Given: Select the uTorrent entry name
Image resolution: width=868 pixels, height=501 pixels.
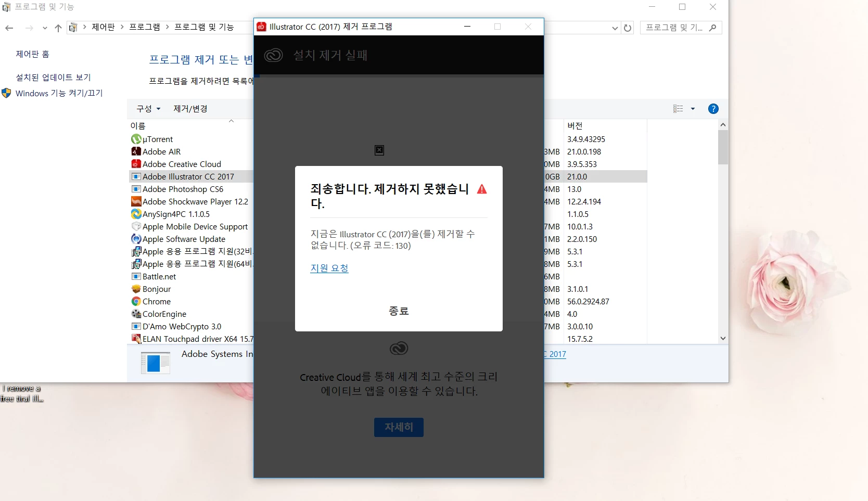Looking at the screenshot, I should tap(158, 139).
